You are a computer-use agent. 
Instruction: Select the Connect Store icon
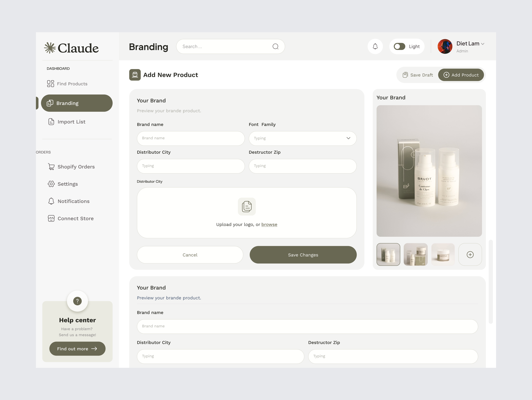pyautogui.click(x=51, y=218)
